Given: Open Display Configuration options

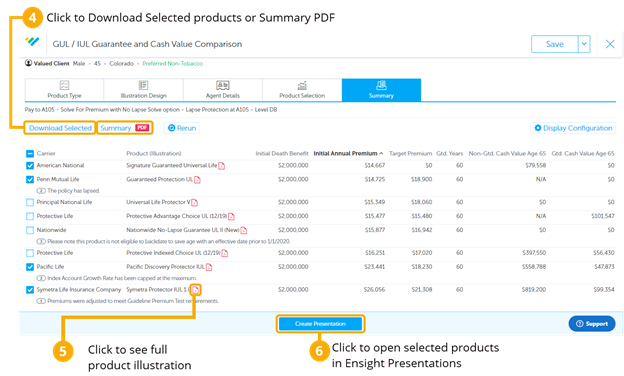Looking at the screenshot, I should [573, 128].
